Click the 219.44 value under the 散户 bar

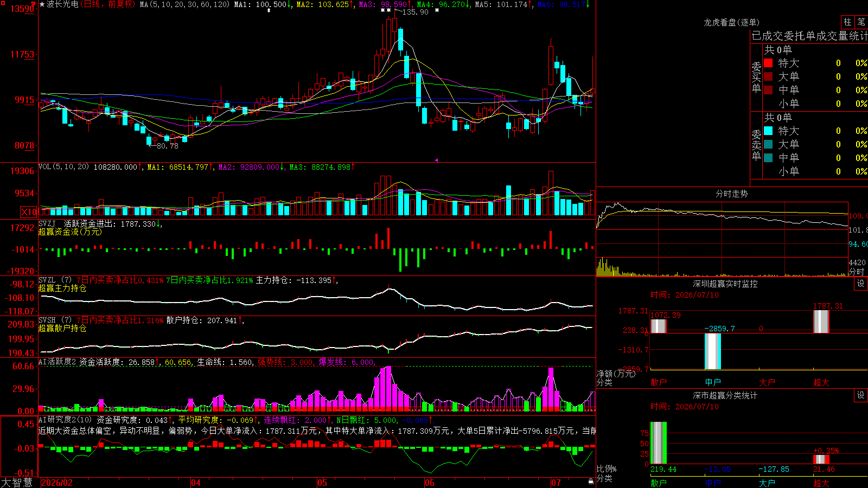click(x=663, y=469)
